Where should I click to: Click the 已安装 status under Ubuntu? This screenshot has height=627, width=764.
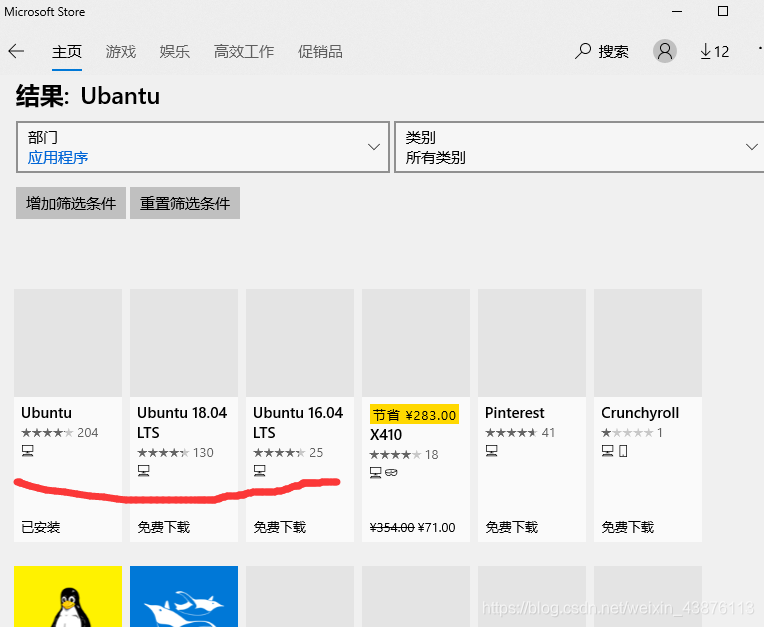40,527
